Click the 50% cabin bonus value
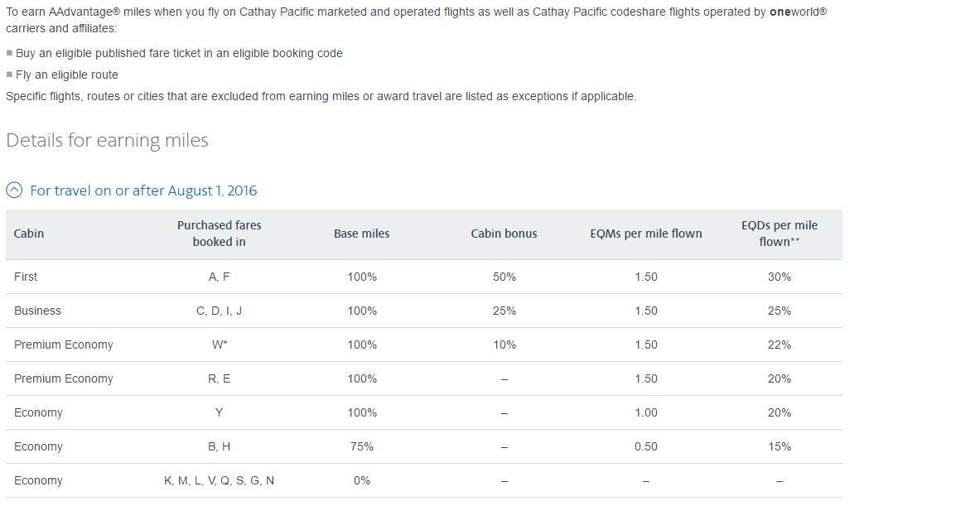The width and height of the screenshot is (980, 506). click(x=504, y=277)
